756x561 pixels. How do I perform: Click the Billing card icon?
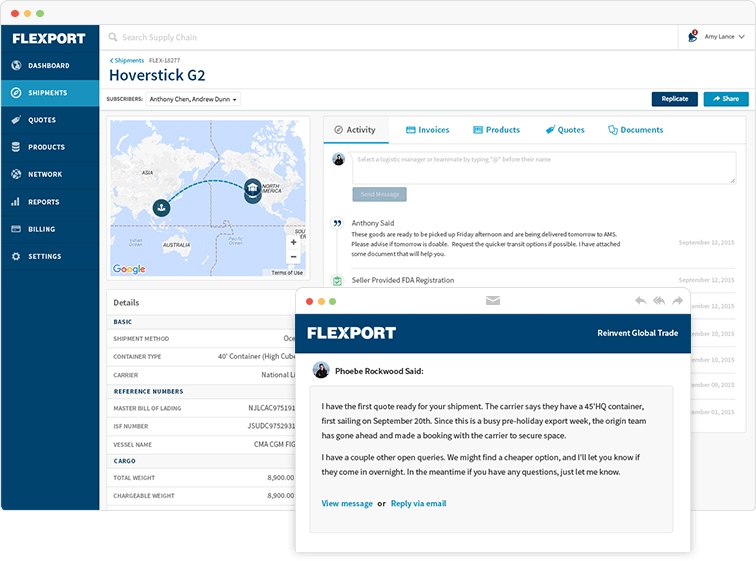point(16,229)
